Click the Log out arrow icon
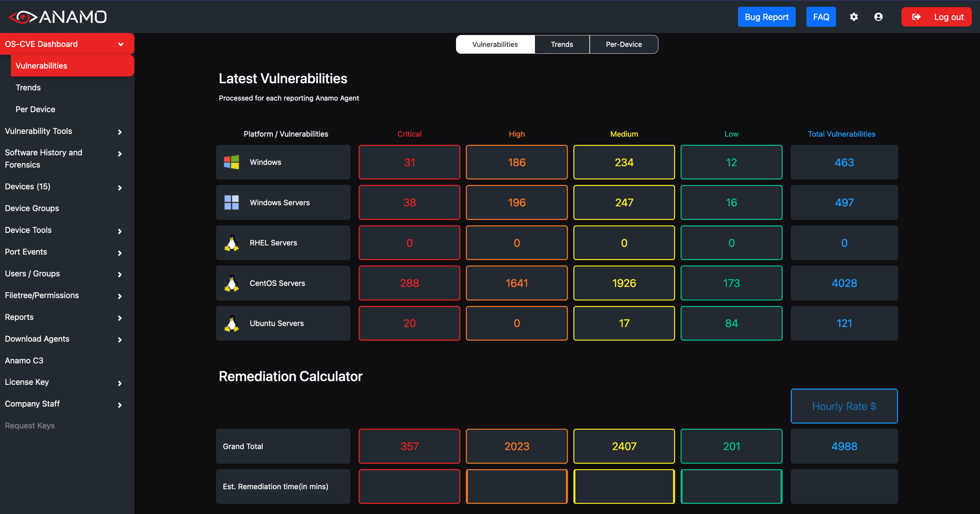 916,17
